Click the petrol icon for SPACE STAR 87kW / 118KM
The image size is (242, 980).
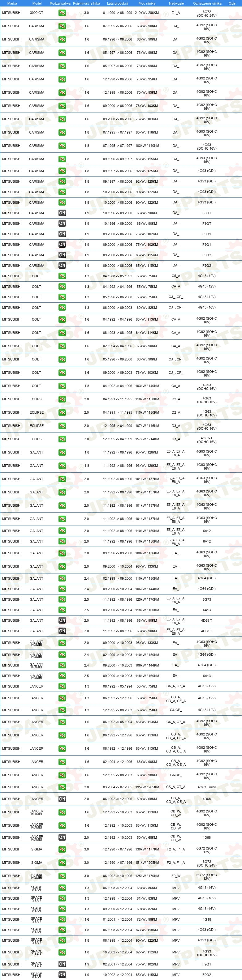62,930
